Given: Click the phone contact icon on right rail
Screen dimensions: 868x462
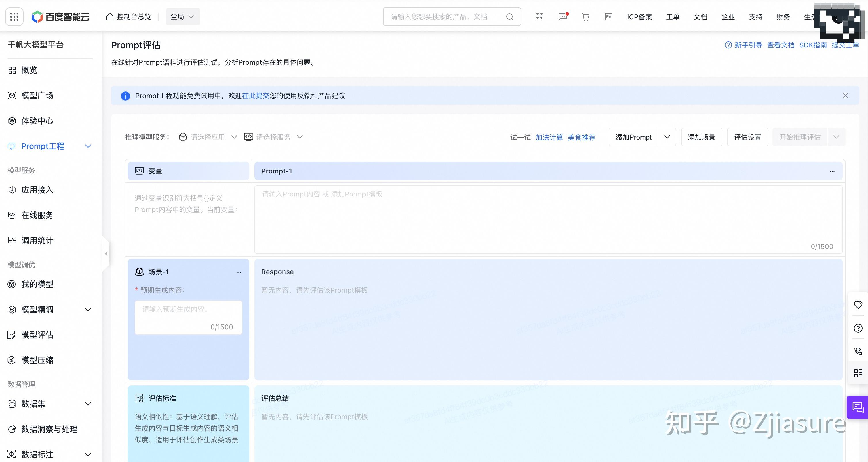Looking at the screenshot, I should tap(858, 351).
